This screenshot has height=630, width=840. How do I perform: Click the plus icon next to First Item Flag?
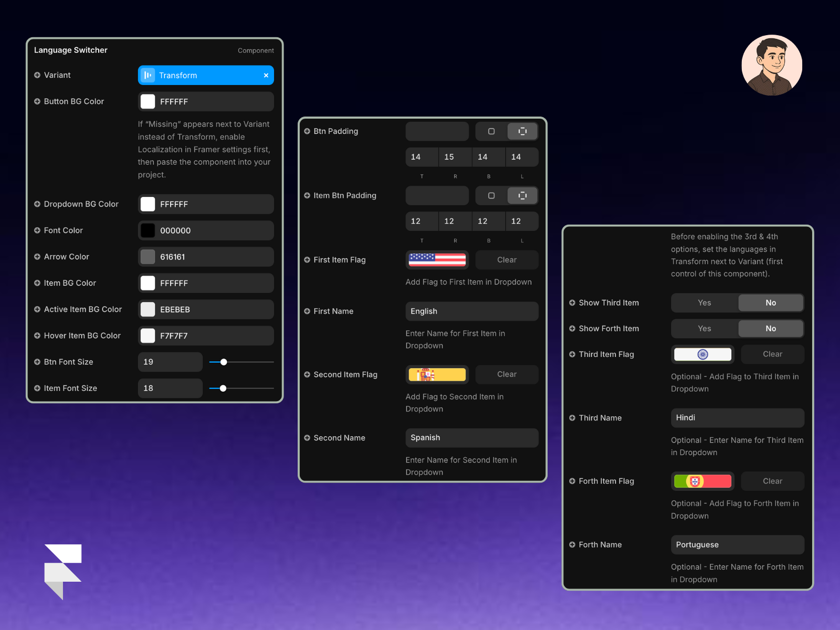(x=307, y=260)
